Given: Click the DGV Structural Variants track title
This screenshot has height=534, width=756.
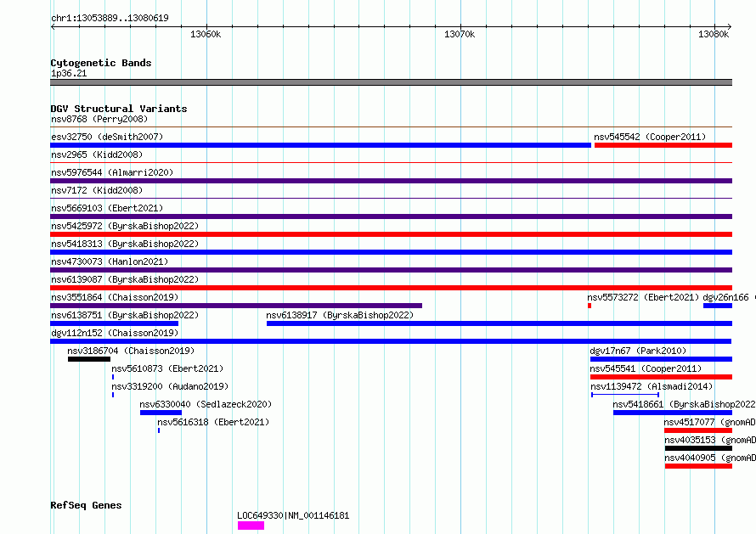Looking at the screenshot, I should point(119,109).
